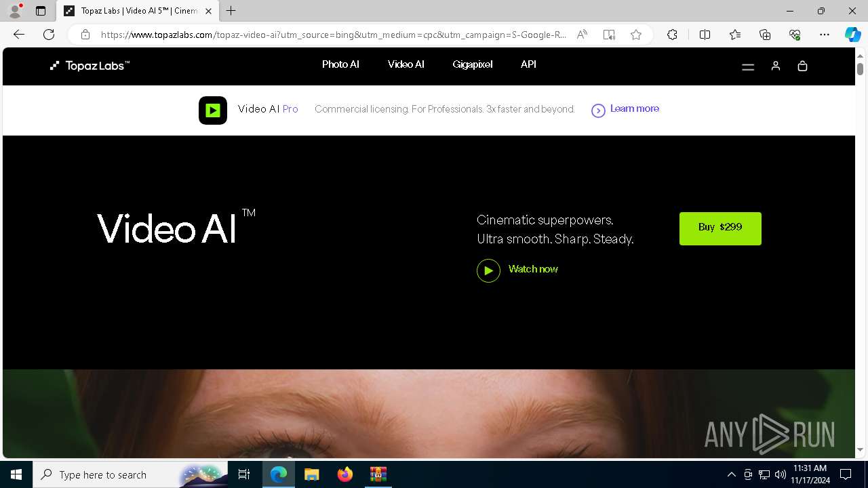Viewport: 868px width, 488px height.
Task: Play the Watch now video button
Action: (488, 270)
